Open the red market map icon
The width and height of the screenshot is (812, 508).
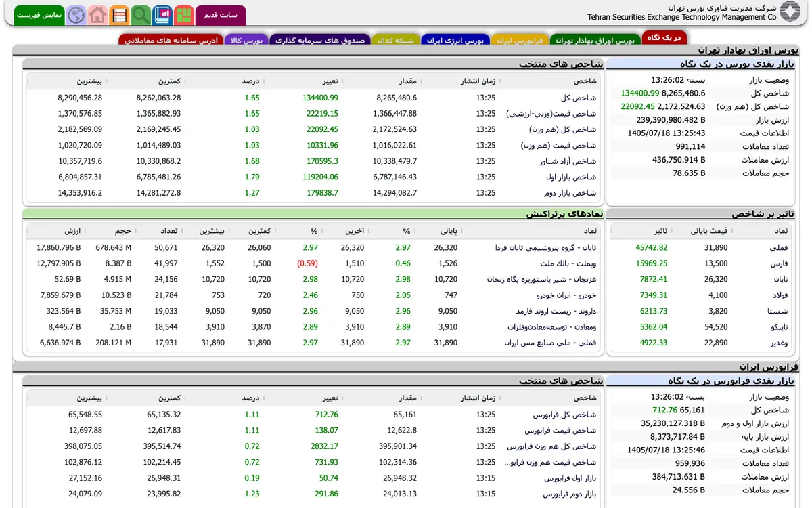(x=183, y=14)
